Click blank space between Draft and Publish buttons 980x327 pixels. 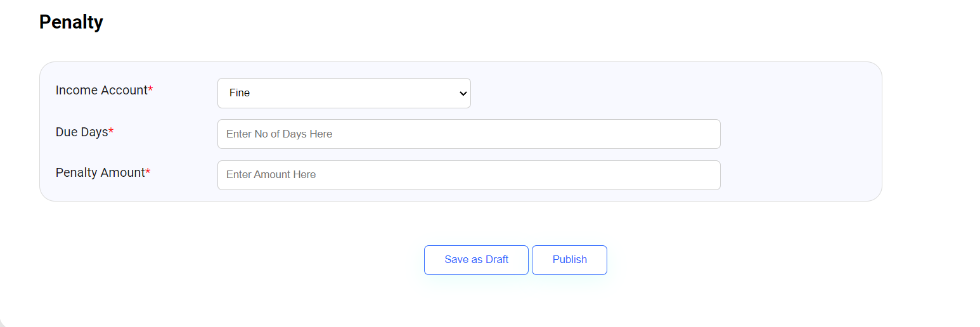point(530,260)
